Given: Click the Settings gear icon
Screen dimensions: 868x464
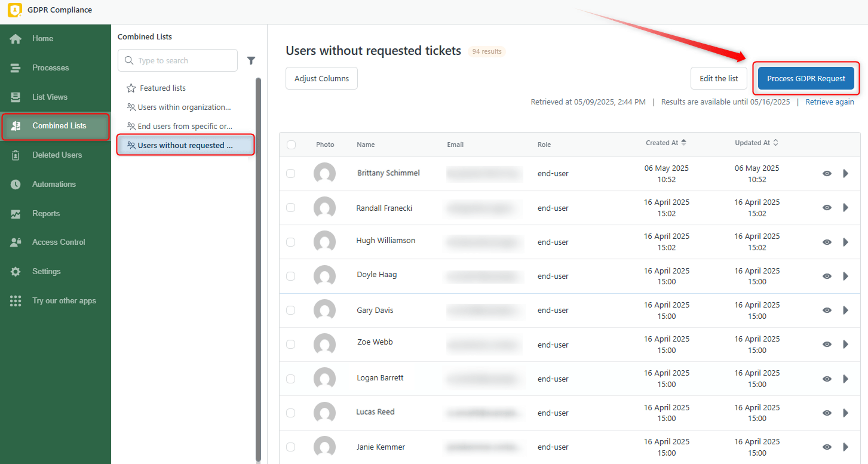Looking at the screenshot, I should [x=16, y=272].
